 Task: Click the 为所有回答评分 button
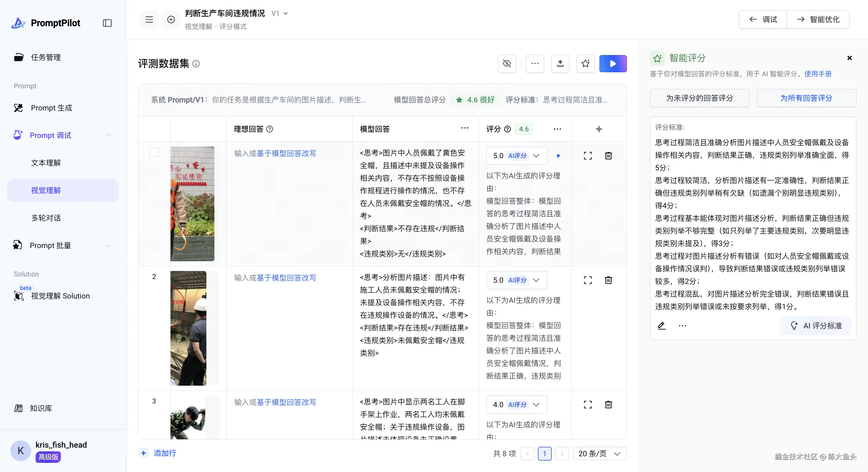coord(806,98)
